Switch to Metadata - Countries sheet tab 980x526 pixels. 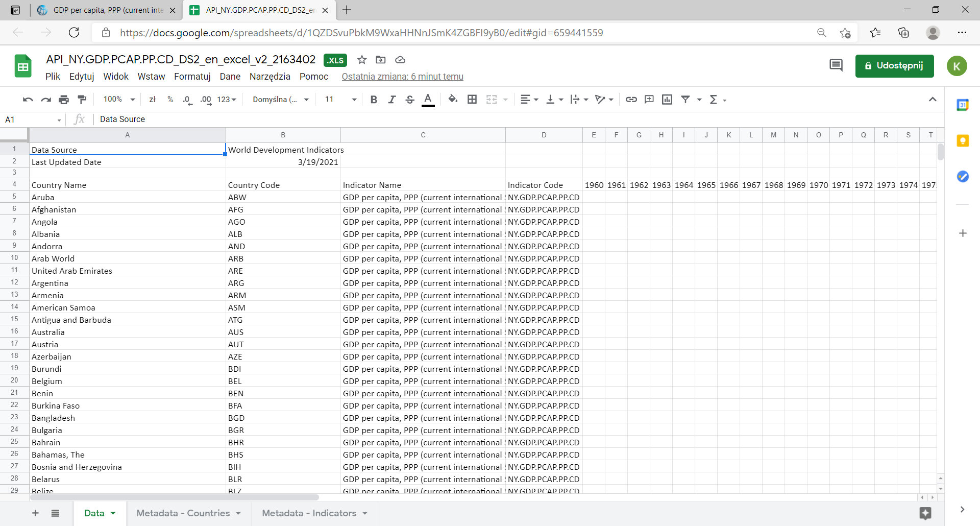[183, 513]
